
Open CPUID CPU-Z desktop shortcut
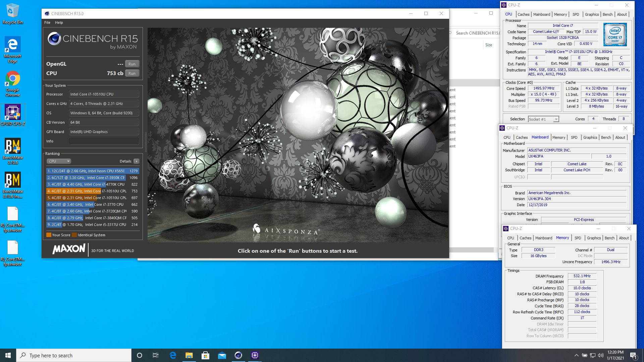12,115
